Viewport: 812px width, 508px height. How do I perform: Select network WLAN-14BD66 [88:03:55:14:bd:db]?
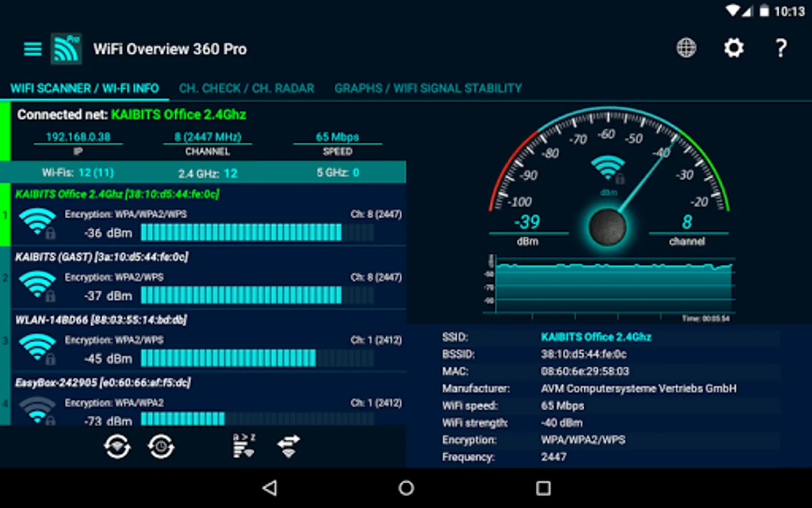pos(209,340)
